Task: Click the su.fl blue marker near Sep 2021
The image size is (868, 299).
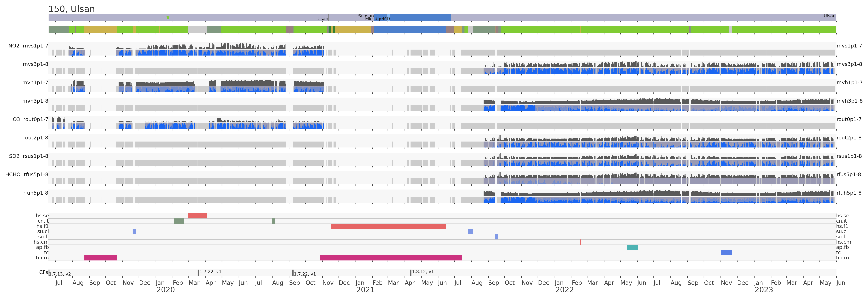Action: 496,237
